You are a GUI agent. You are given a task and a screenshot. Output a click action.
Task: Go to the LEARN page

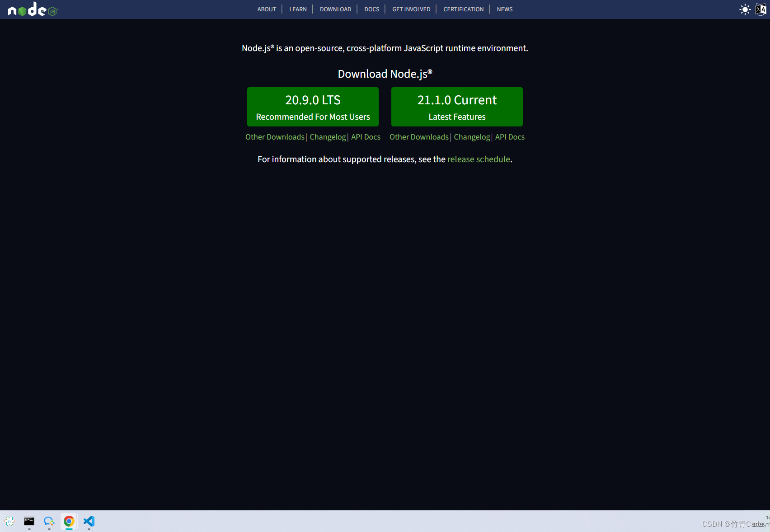(298, 9)
